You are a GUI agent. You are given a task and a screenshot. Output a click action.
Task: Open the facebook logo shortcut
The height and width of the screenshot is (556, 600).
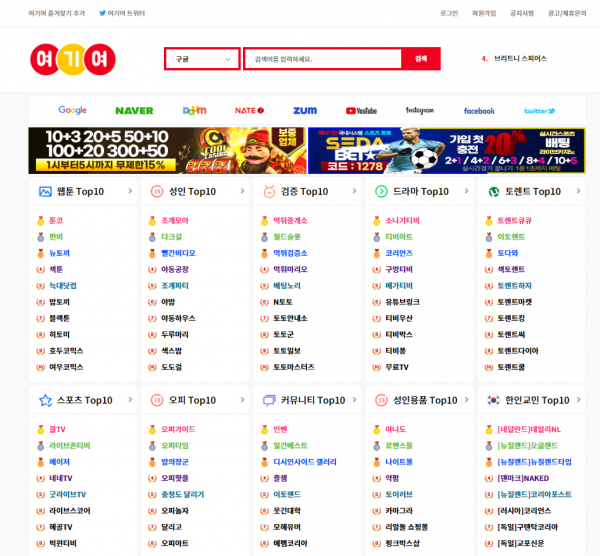coord(479,110)
